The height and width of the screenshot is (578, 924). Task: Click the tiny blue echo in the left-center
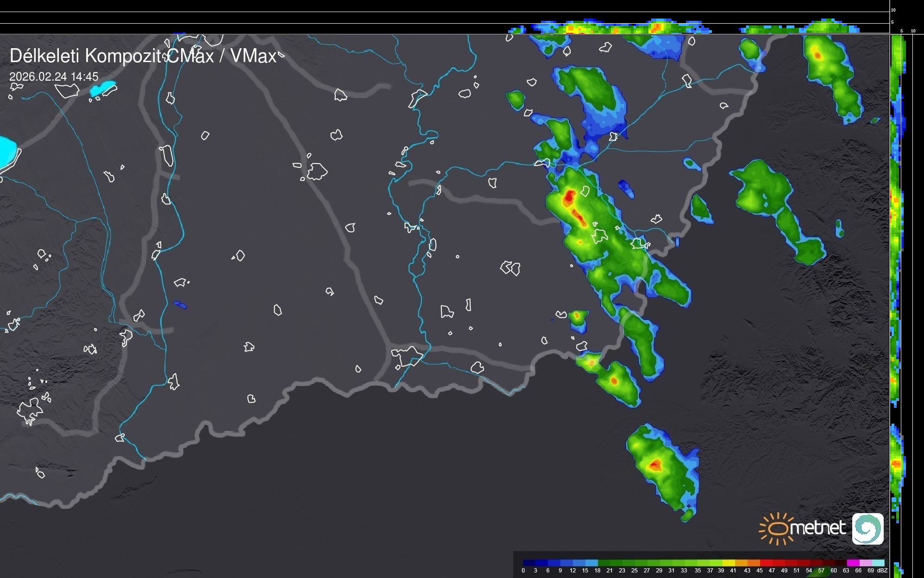tap(180, 305)
